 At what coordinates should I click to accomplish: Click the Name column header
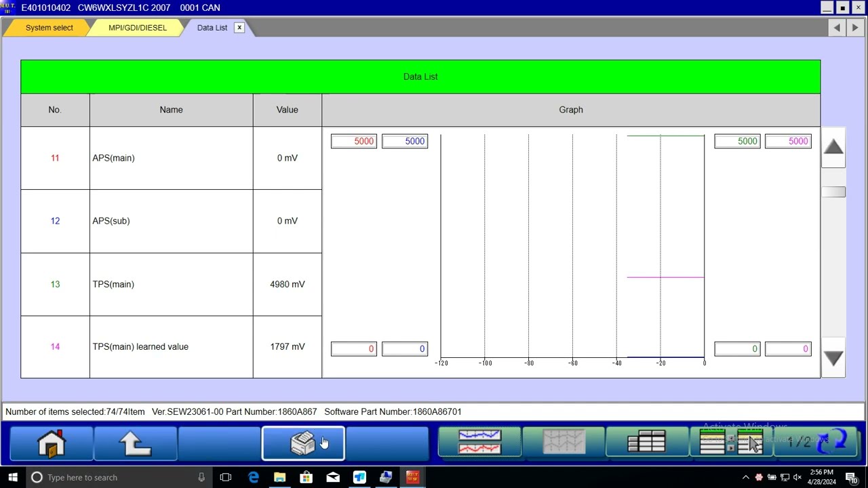coord(171,110)
